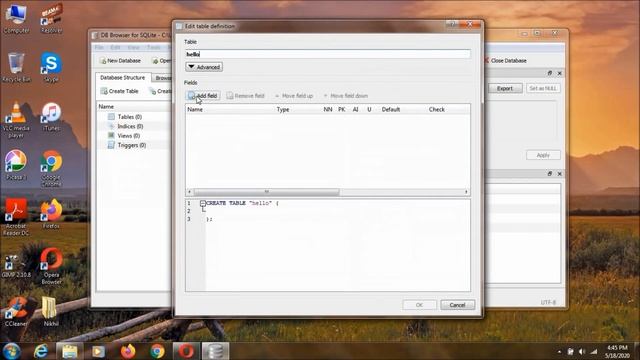Open the CCleaner desktop icon

[16, 312]
